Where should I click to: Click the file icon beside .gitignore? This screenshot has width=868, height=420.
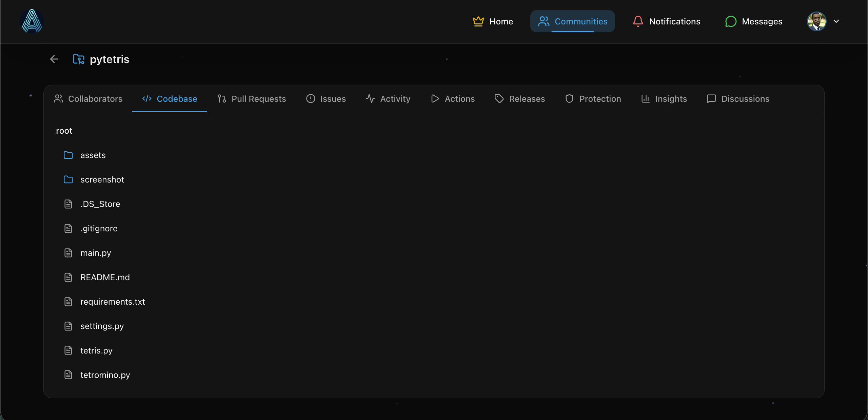(x=68, y=228)
